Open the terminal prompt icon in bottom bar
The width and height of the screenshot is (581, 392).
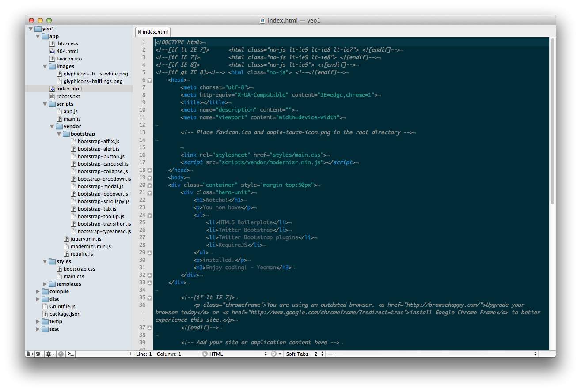[70, 354]
